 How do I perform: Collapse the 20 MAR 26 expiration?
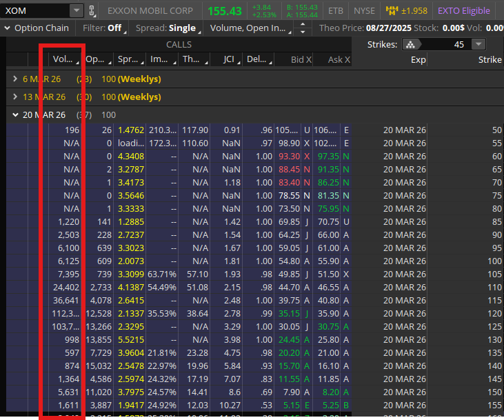[15, 114]
